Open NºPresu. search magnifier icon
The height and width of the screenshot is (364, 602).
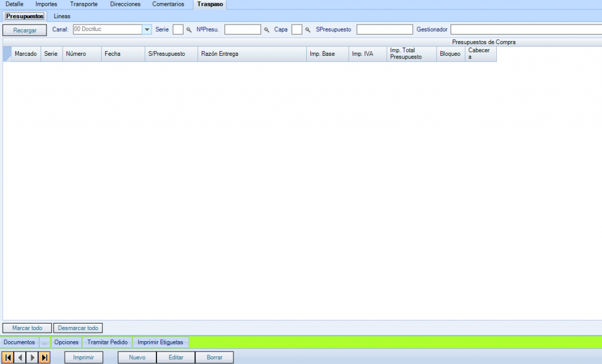(266, 29)
